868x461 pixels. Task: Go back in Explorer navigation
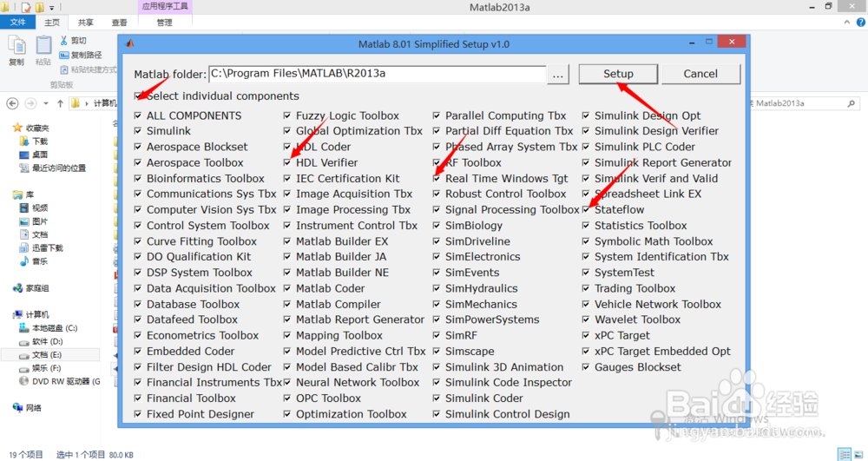click(x=12, y=103)
